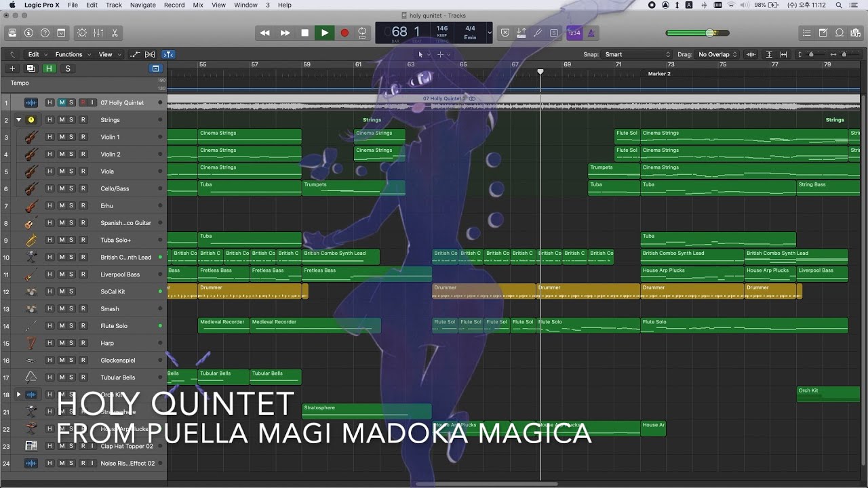Click horizontal auto zoom button

click(784, 54)
